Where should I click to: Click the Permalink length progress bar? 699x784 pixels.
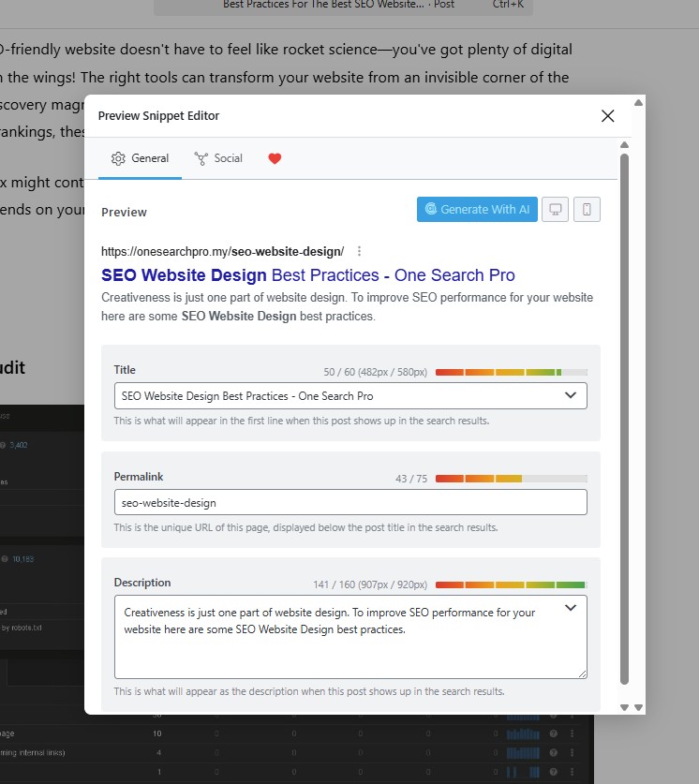pyautogui.click(x=512, y=479)
